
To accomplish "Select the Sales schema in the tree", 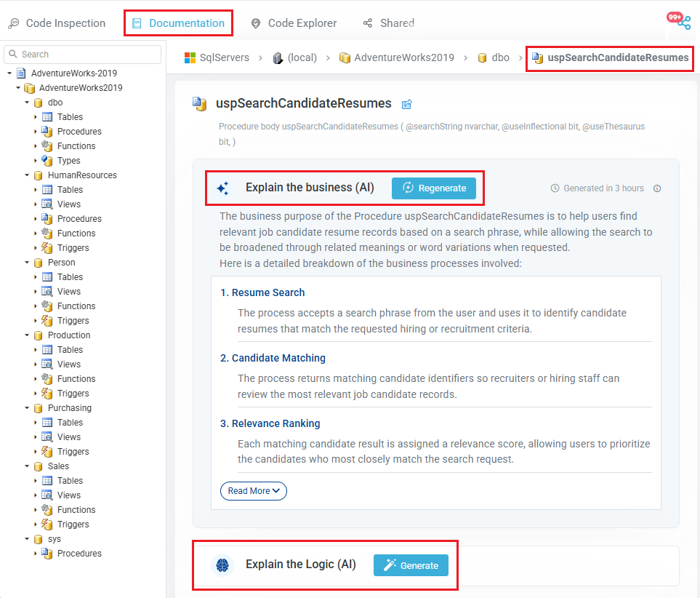I will [x=58, y=466].
